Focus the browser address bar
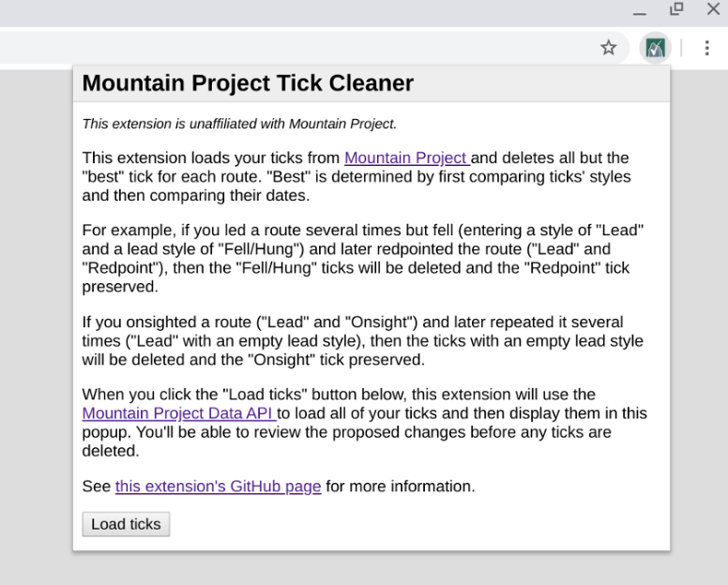The width and height of the screenshot is (728, 585). coord(281,48)
